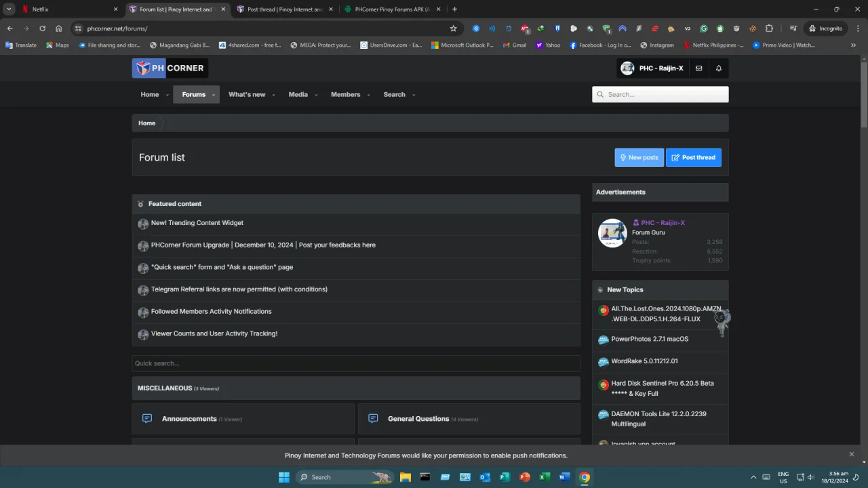Image resolution: width=868 pixels, height=488 pixels.
Task: Reload the page
Action: coord(42,28)
